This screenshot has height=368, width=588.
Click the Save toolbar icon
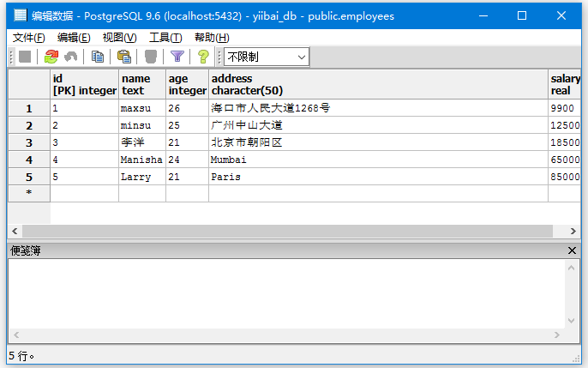click(25, 57)
